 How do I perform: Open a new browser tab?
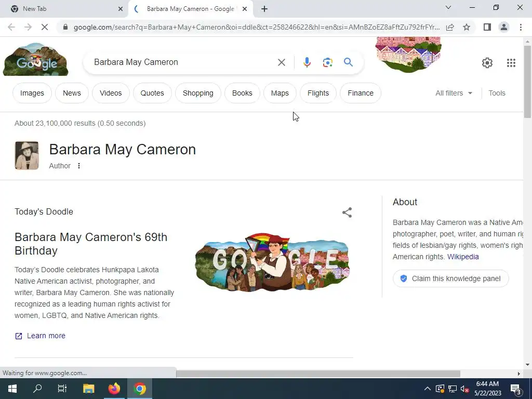coord(264,9)
